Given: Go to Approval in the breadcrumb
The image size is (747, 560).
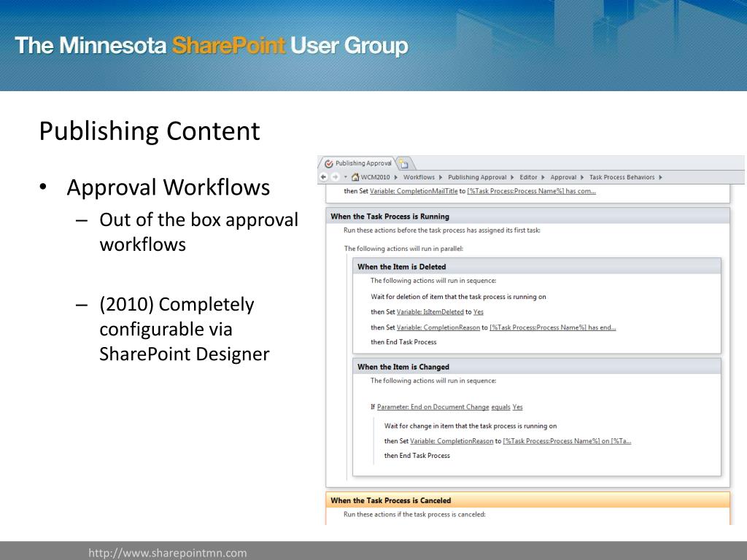Looking at the screenshot, I should point(564,177).
